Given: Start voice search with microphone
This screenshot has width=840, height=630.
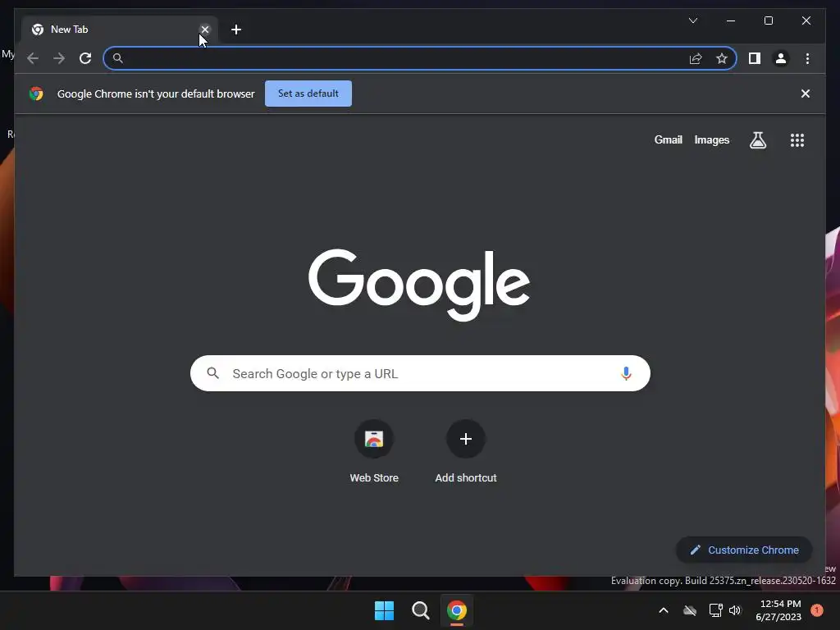Looking at the screenshot, I should click(x=626, y=373).
